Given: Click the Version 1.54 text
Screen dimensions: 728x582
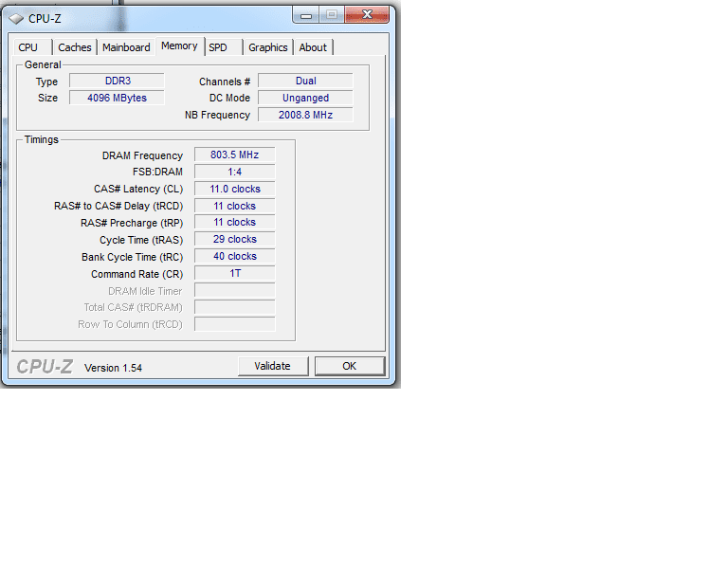Looking at the screenshot, I should click(114, 368).
